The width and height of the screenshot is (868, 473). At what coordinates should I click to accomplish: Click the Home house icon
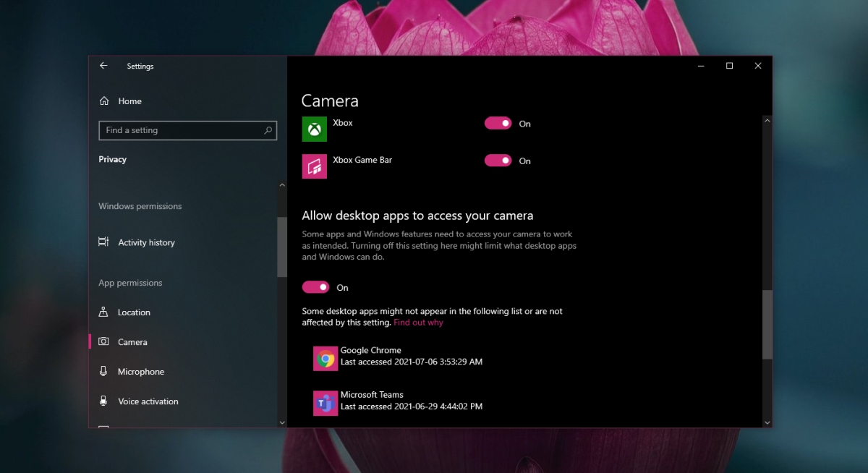[104, 101]
